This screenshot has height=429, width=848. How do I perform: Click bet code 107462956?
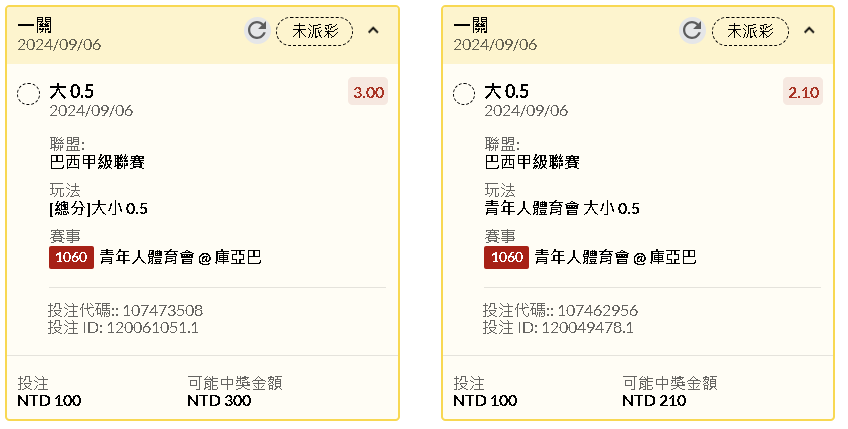(598, 311)
